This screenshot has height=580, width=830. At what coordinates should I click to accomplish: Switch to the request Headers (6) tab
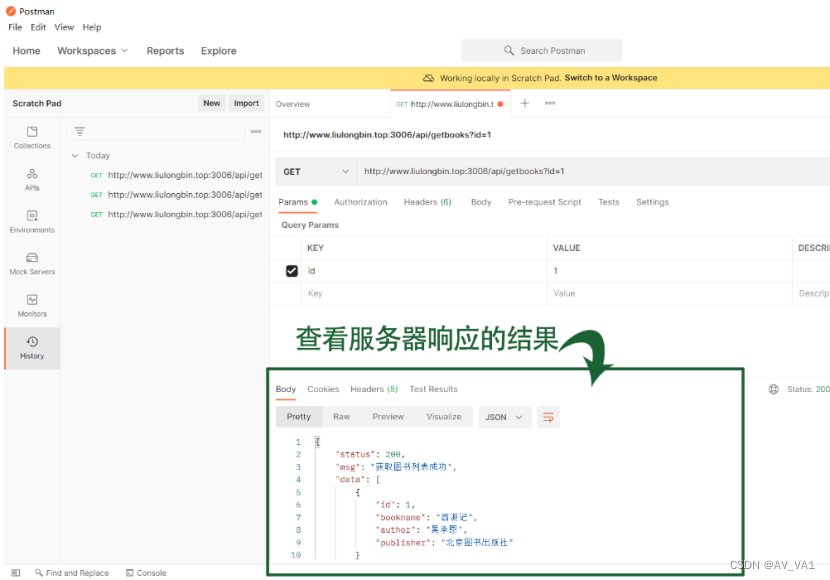point(428,202)
